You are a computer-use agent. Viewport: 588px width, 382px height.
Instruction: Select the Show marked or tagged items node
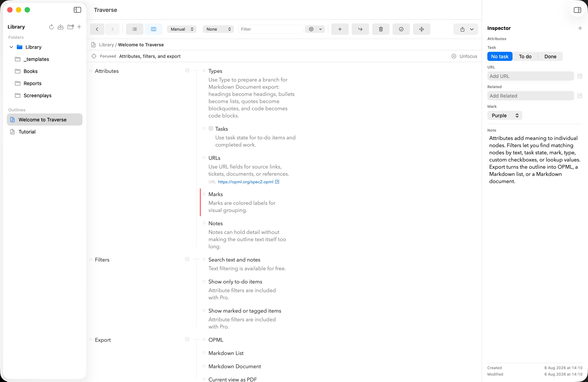coord(245,311)
